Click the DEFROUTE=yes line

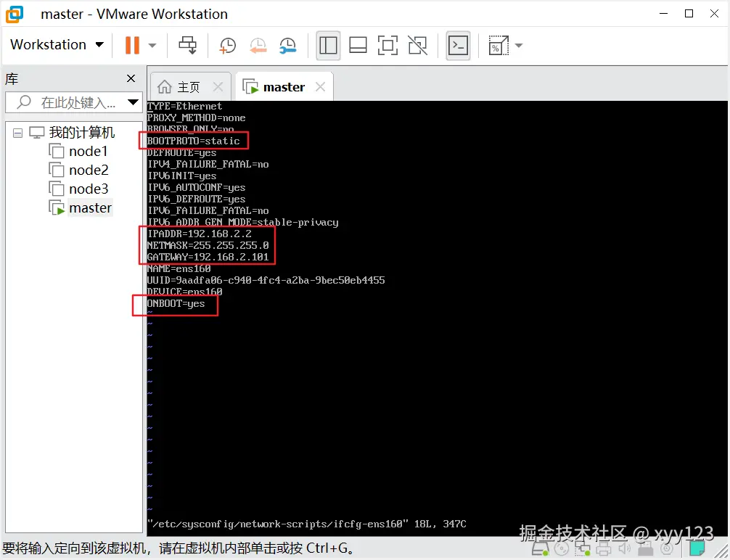(x=182, y=152)
